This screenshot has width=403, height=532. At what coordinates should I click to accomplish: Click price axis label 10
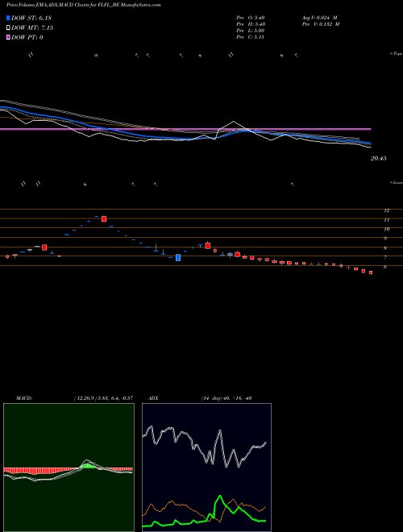click(386, 230)
